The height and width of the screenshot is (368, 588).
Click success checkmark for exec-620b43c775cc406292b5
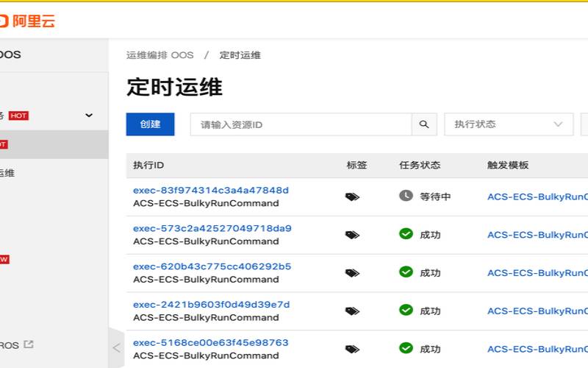pos(406,272)
